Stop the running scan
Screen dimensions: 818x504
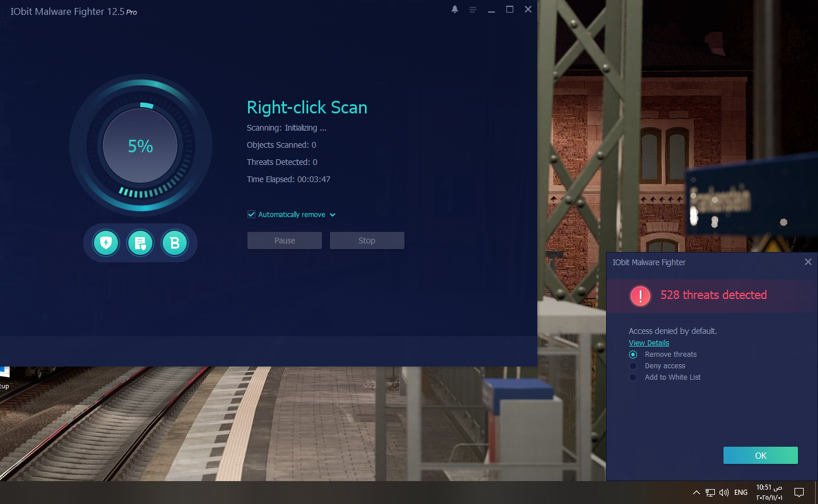coord(367,241)
